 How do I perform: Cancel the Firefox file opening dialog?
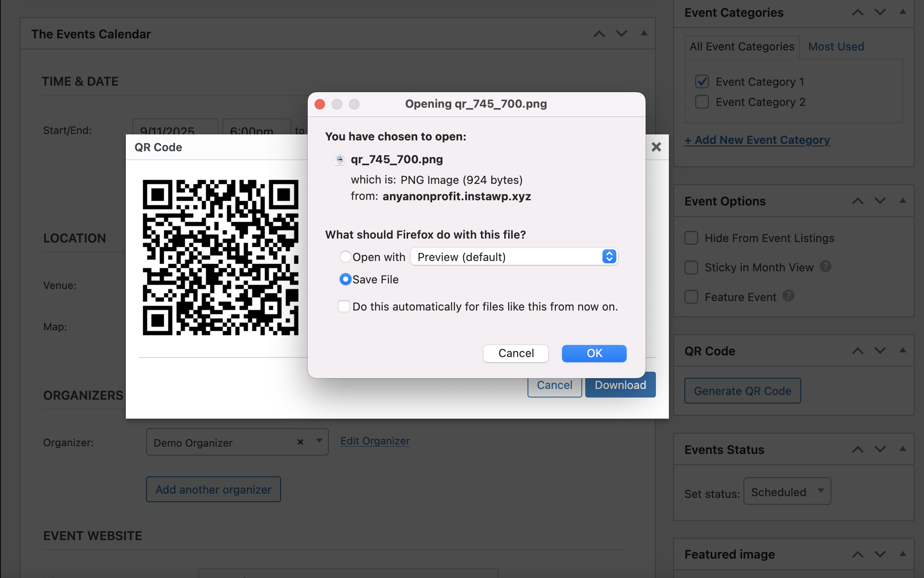pyautogui.click(x=515, y=353)
